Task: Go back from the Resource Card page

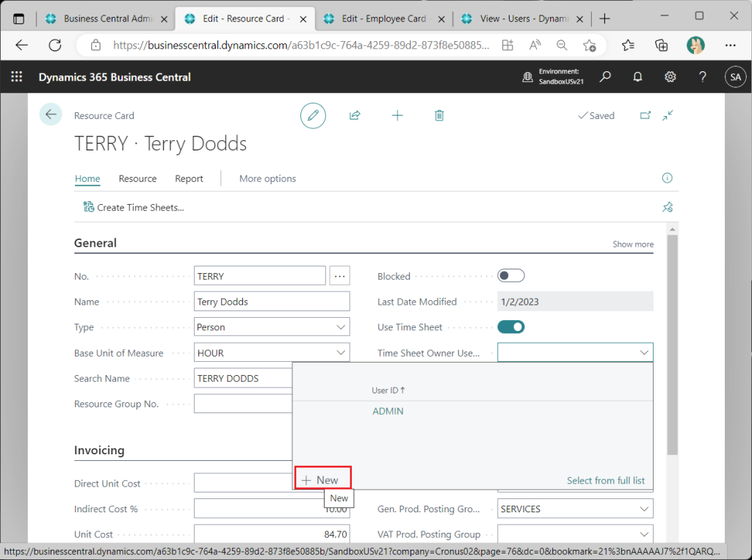Action: point(51,114)
